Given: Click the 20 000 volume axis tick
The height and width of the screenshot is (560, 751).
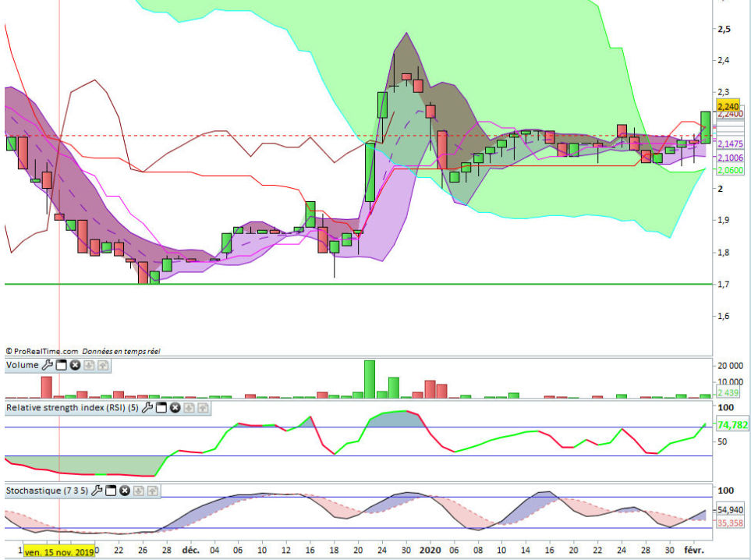Looking at the screenshot, I should coord(730,366).
